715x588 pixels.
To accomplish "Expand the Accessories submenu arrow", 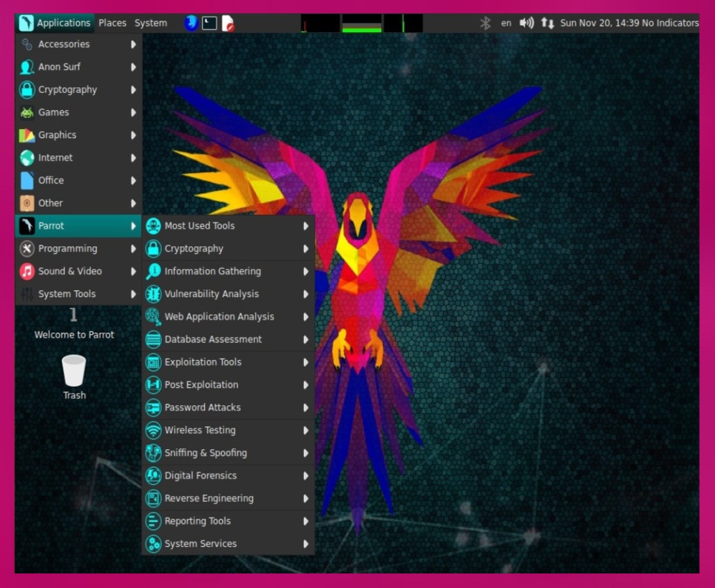I will (133, 44).
